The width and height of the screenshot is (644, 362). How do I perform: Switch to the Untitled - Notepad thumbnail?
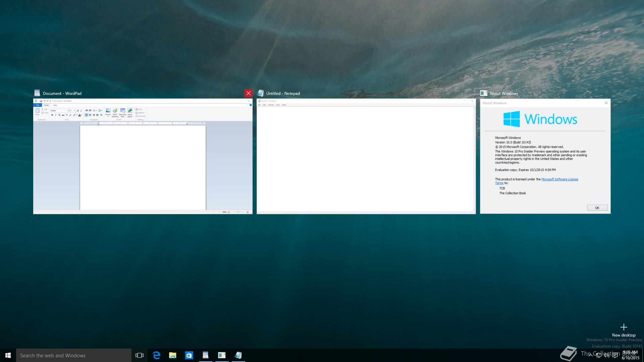coord(366,156)
